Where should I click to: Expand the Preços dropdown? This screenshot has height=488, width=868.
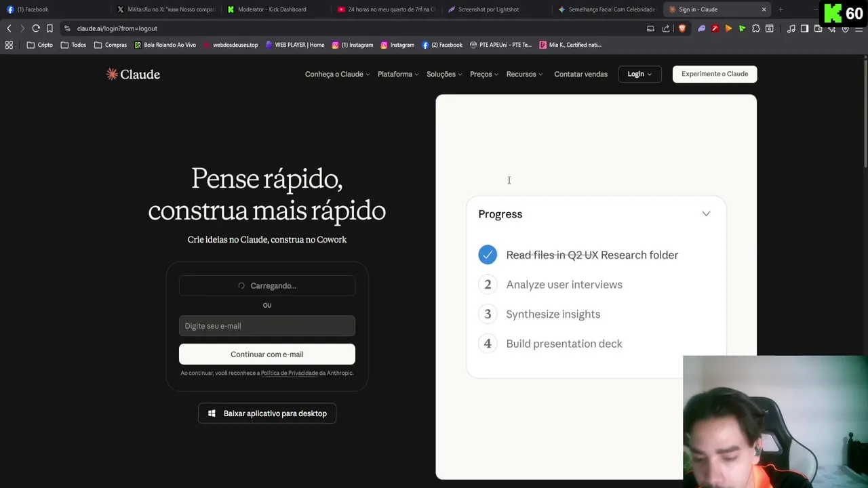coord(484,74)
